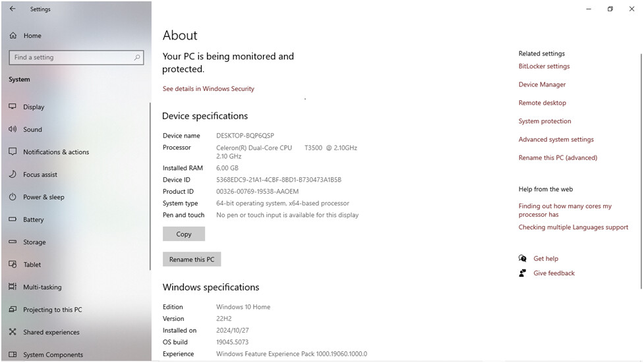Click the back arrow in Settings
The height and width of the screenshot is (363, 644).
[13, 9]
